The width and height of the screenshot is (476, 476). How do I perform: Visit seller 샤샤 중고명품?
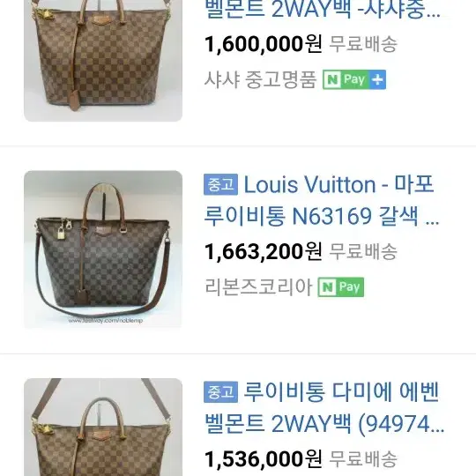point(260,79)
